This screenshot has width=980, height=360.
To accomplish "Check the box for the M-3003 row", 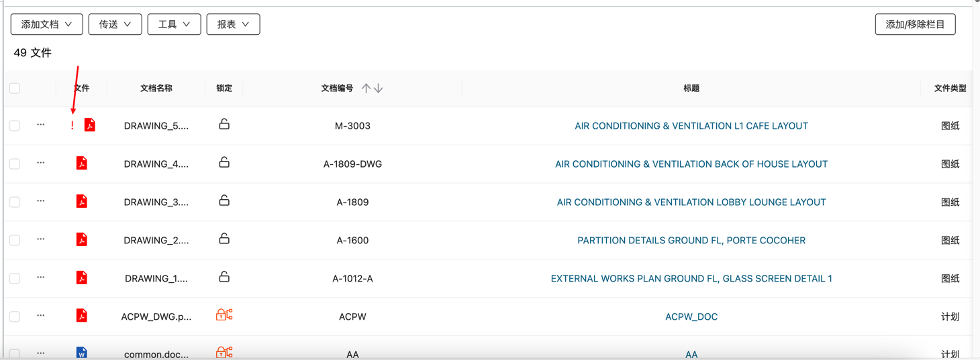I will (15, 126).
